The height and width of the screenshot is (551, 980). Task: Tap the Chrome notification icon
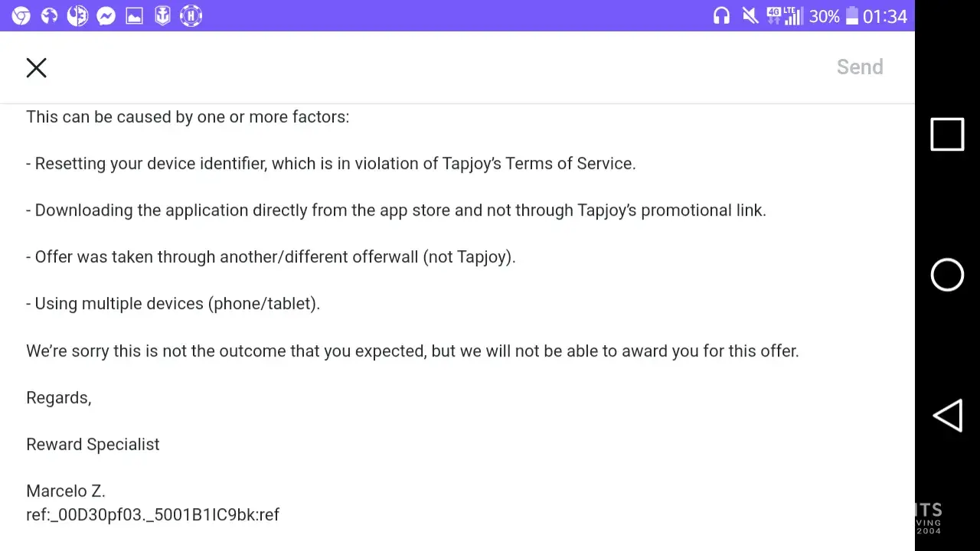[21, 16]
